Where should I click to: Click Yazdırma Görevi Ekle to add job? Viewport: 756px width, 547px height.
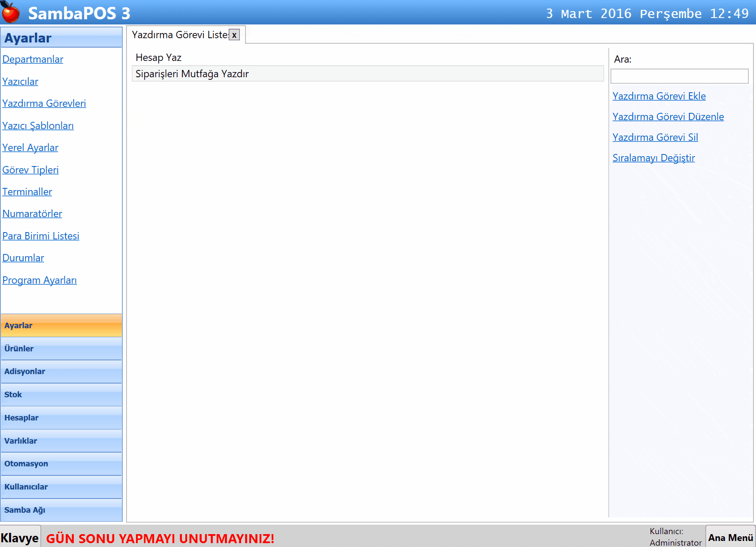pos(659,96)
